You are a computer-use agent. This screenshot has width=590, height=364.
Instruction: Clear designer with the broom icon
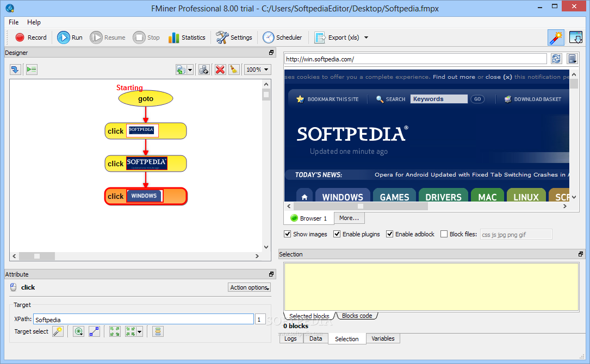tap(234, 70)
